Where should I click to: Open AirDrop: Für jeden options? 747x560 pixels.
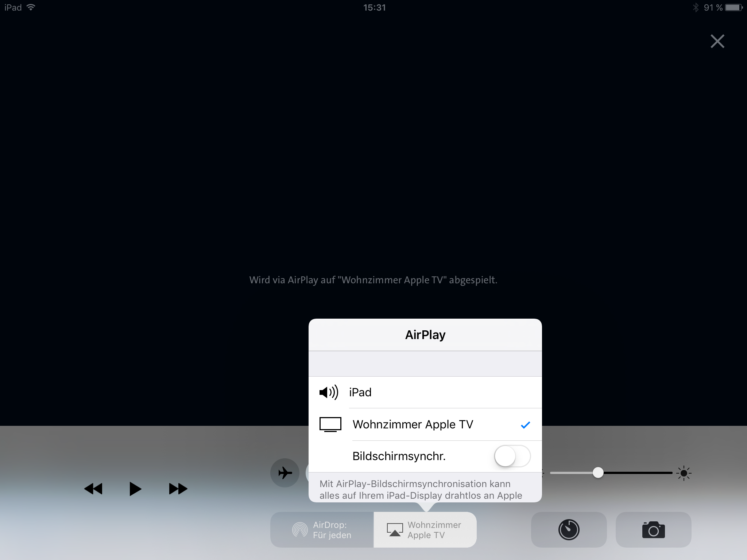point(322,530)
